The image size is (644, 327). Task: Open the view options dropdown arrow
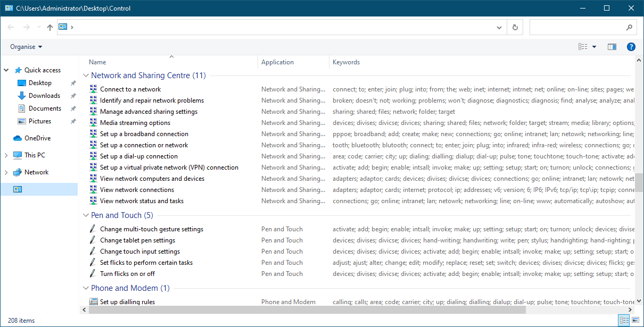pos(594,47)
